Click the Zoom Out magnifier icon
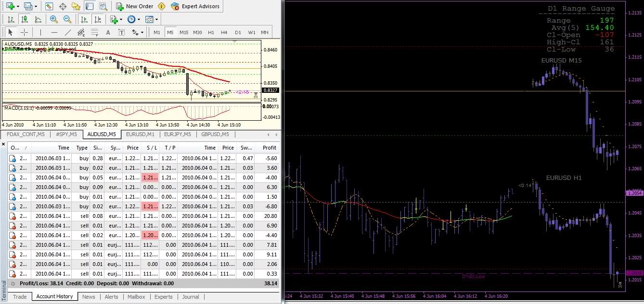 67,19
